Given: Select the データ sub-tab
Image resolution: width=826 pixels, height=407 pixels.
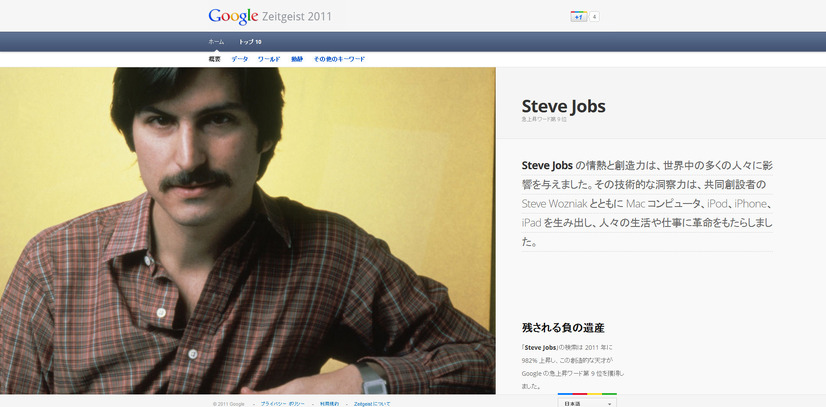Looking at the screenshot, I should [240, 59].
